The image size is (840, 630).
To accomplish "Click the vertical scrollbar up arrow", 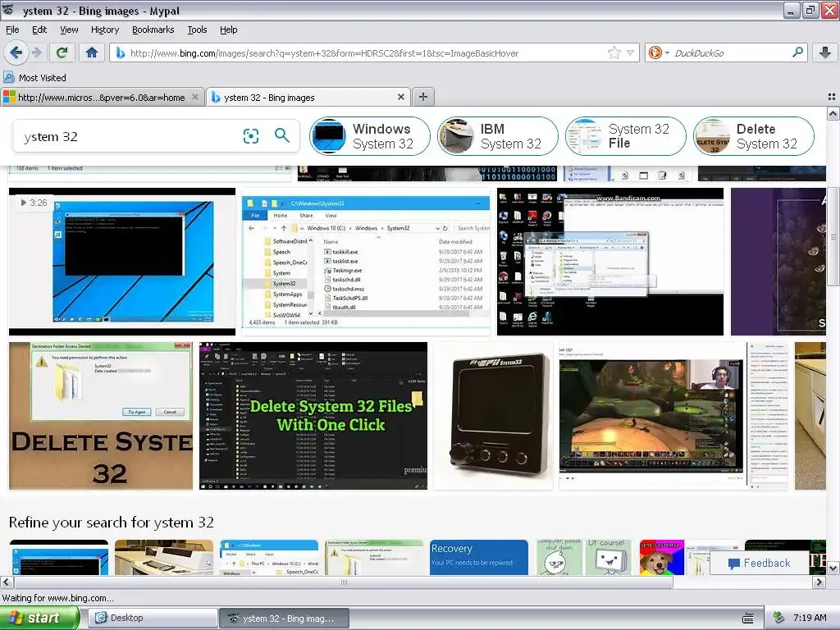I will pyautogui.click(x=833, y=113).
